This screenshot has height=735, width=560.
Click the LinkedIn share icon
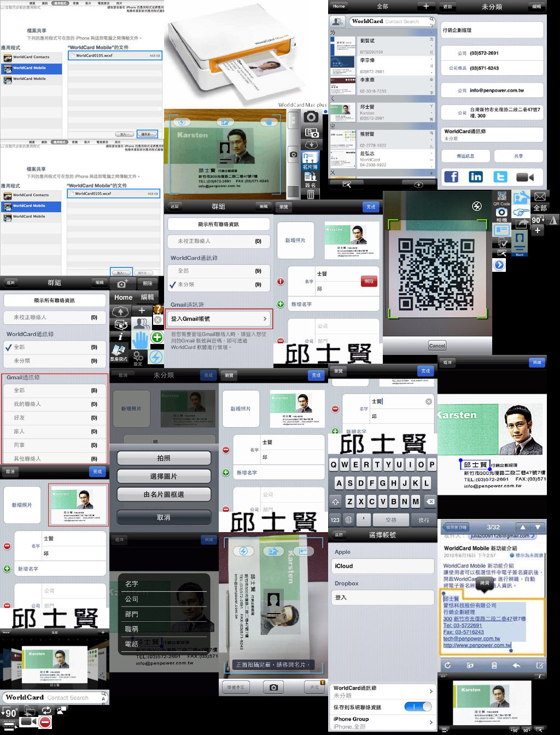(476, 177)
